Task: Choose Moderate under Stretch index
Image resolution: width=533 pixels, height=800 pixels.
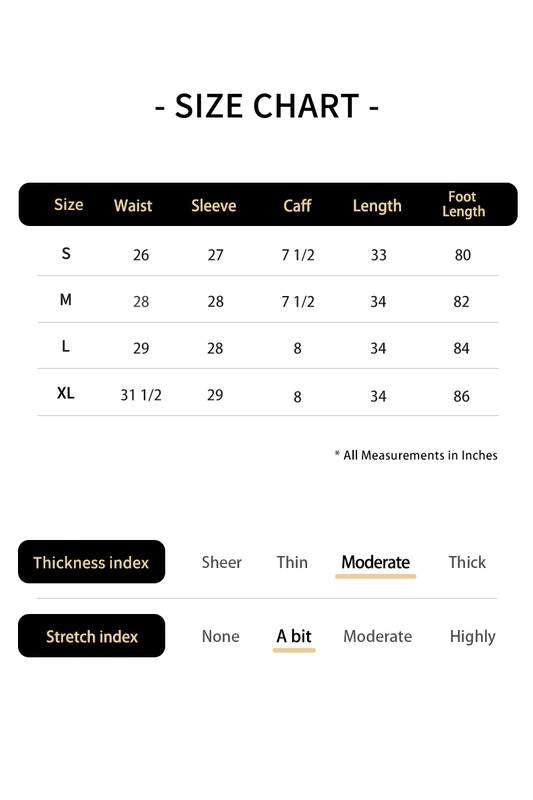Action: pyautogui.click(x=377, y=636)
